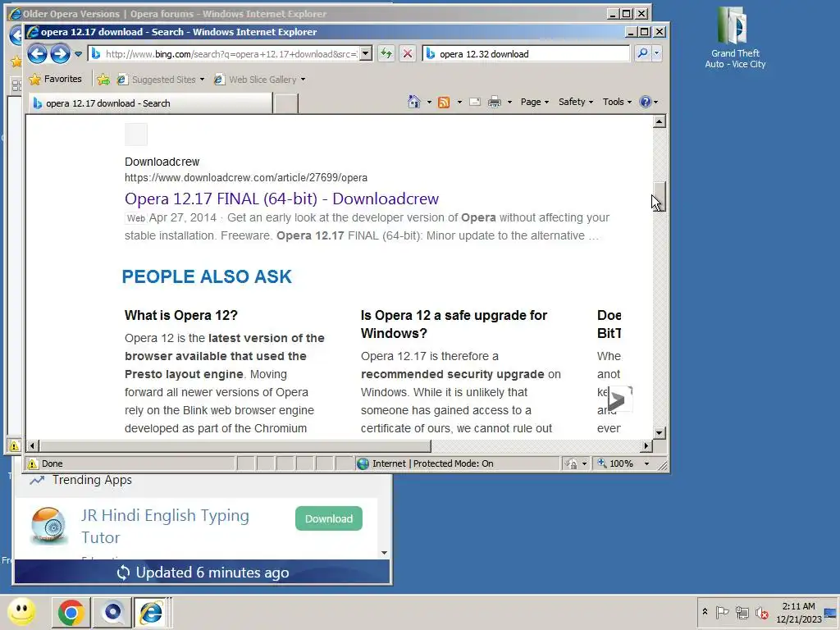840x630 pixels.
Task: Open the Safety menu
Action: point(576,102)
